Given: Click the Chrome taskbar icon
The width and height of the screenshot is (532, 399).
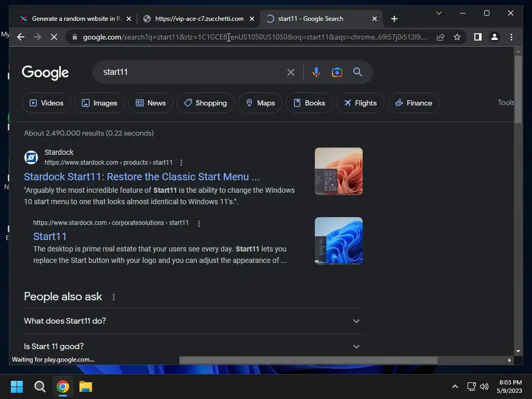Looking at the screenshot, I should pyautogui.click(x=62, y=387).
